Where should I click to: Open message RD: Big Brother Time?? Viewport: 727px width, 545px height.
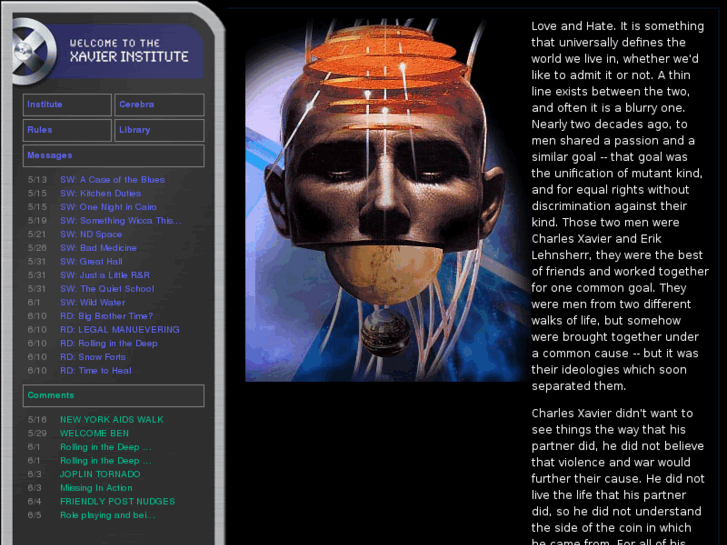pyautogui.click(x=107, y=316)
